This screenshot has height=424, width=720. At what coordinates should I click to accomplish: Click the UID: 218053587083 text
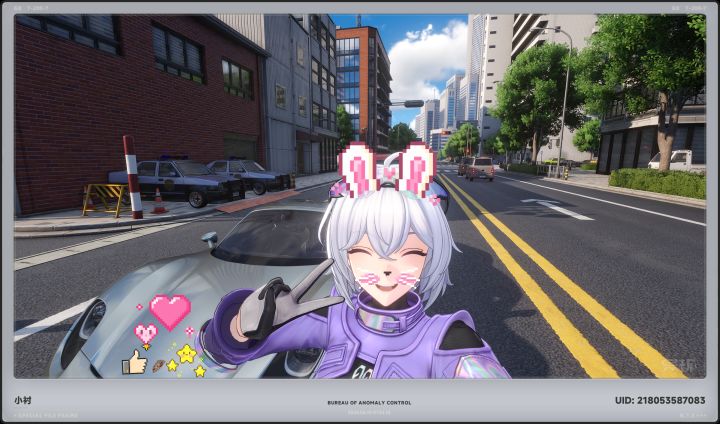(660, 400)
